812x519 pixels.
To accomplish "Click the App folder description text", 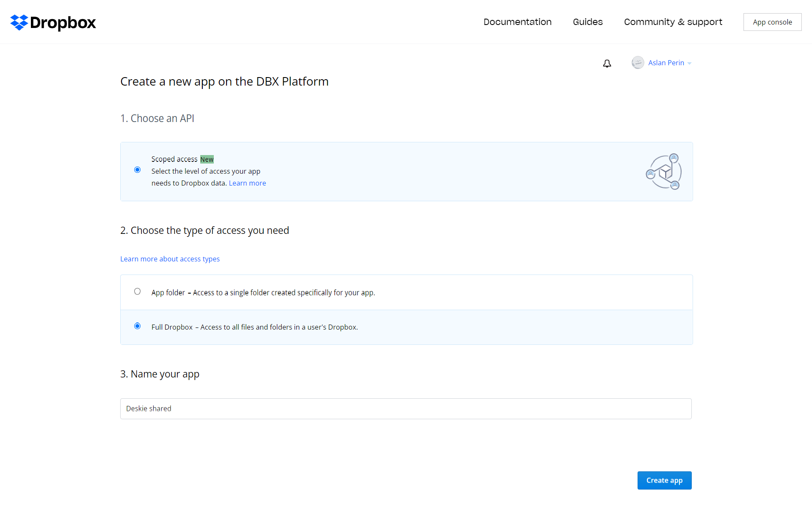I will coord(284,293).
